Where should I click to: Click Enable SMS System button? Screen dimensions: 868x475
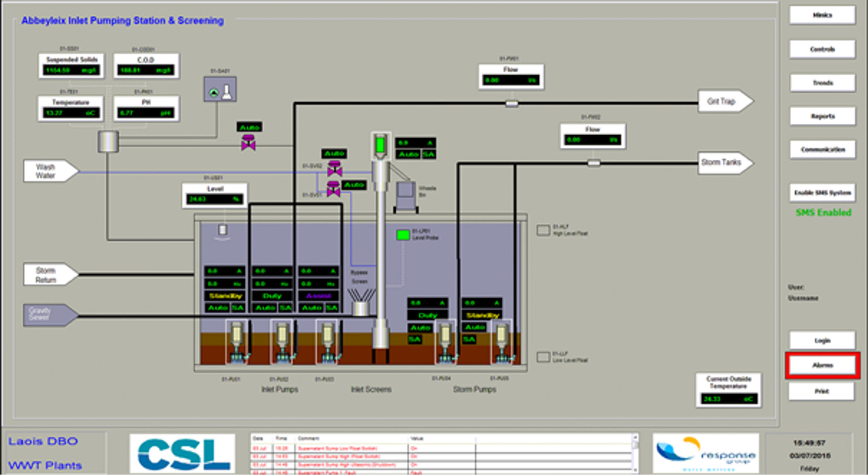coord(822,193)
